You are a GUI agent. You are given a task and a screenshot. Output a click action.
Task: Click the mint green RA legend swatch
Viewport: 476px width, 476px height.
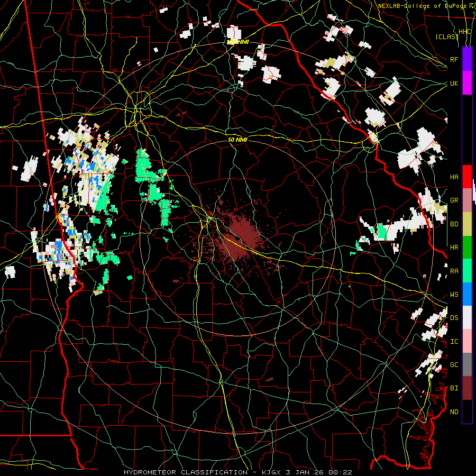click(467, 271)
